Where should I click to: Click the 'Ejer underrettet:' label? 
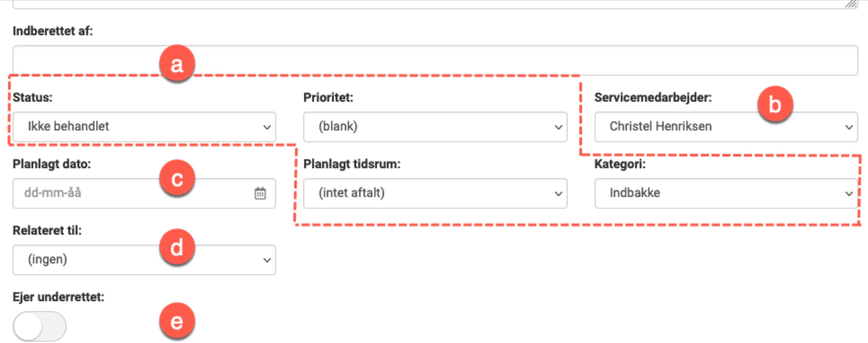58,297
